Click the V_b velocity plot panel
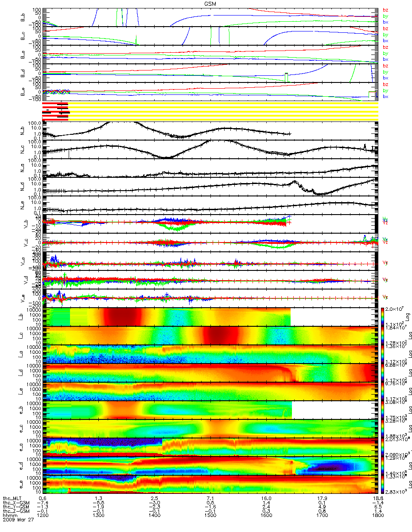Screen dimensions: 412x532 pyautogui.click(x=210, y=224)
